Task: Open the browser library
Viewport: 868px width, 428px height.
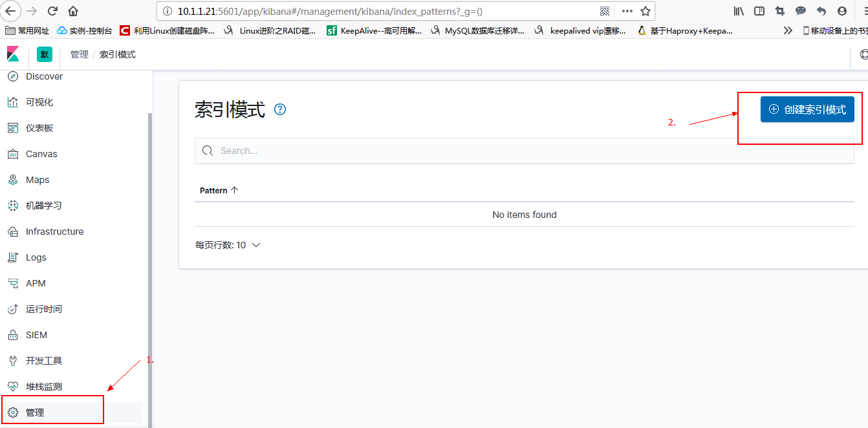Action: (739, 11)
